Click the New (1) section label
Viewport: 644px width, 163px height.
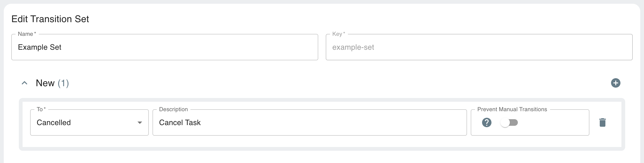tap(52, 83)
